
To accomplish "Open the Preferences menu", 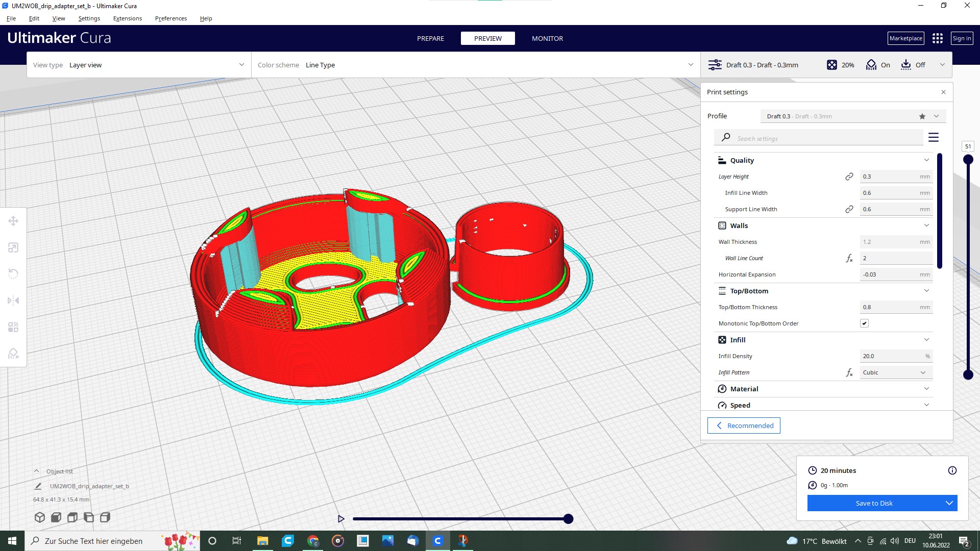I will pyautogui.click(x=171, y=18).
